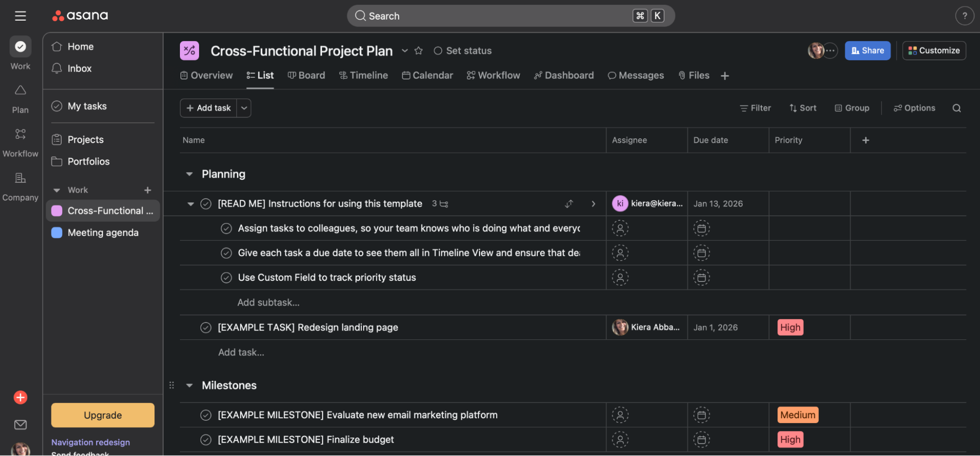980x456 pixels.
Task: Select the High priority tag on Finalize budget
Action: (x=790, y=439)
